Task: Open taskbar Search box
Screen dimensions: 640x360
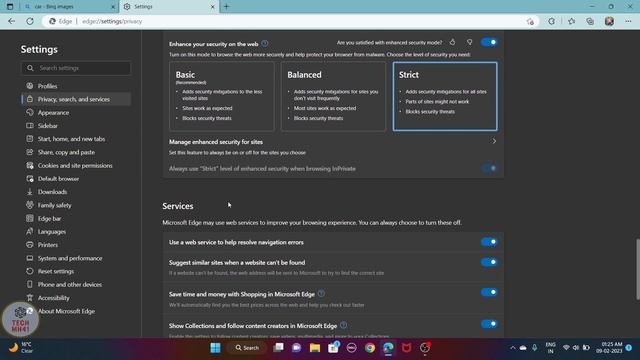Action: click(x=247, y=348)
